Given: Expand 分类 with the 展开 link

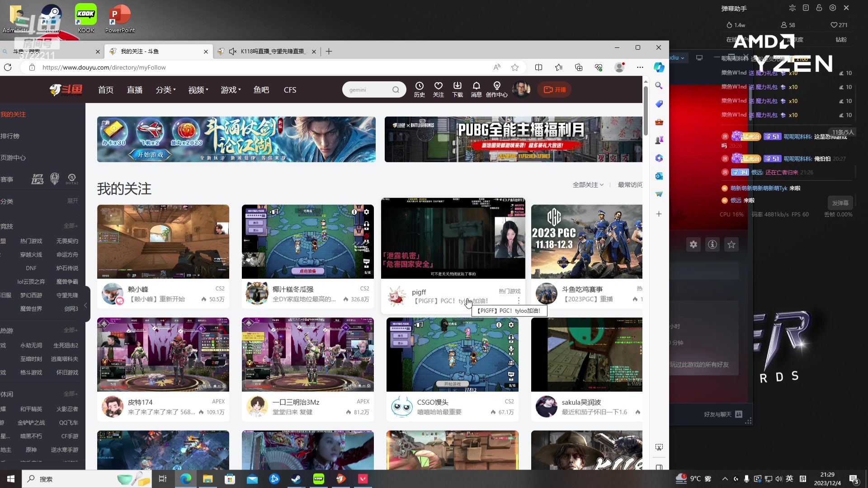Looking at the screenshot, I should pos(73,201).
